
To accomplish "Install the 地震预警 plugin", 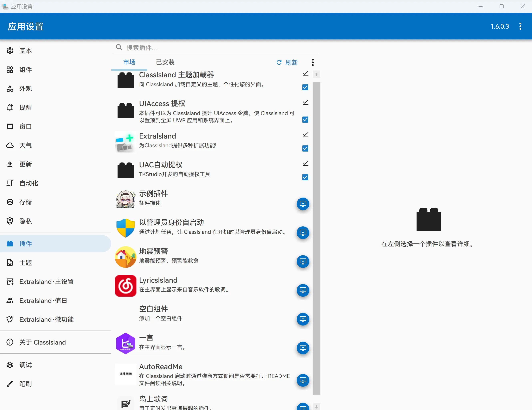I will (x=303, y=261).
